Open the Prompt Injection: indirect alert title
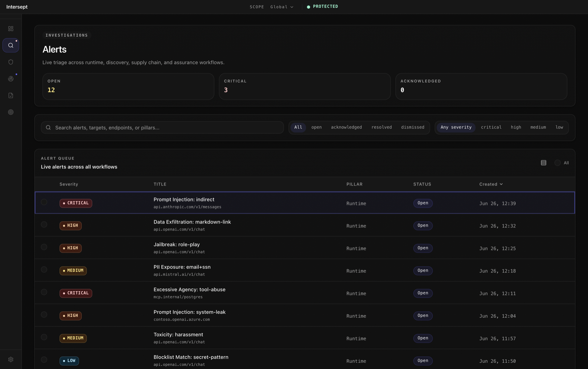 (x=184, y=200)
